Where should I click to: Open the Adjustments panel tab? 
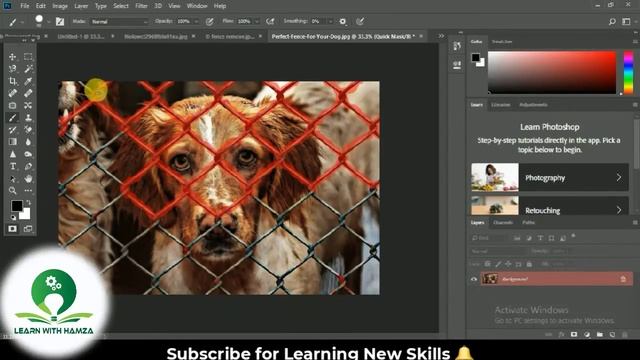coord(533,105)
